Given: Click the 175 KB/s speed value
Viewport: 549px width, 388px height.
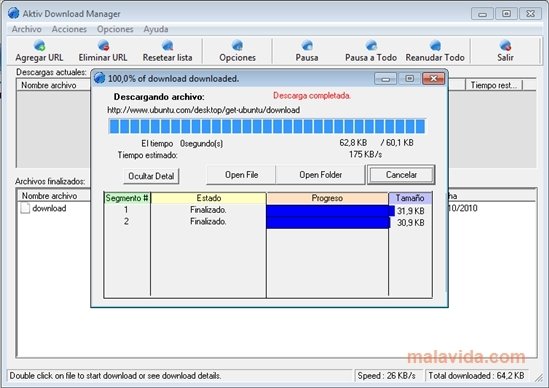Looking at the screenshot, I should (365, 154).
